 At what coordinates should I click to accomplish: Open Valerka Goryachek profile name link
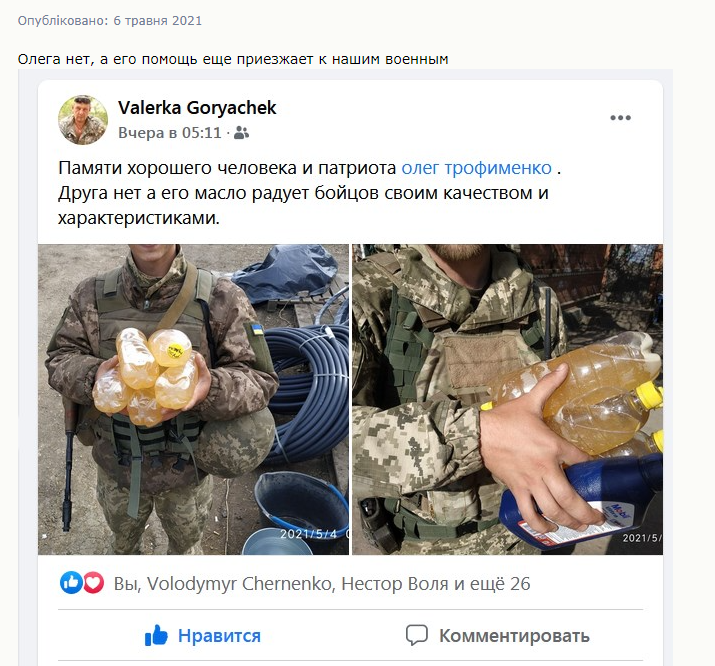click(197, 108)
